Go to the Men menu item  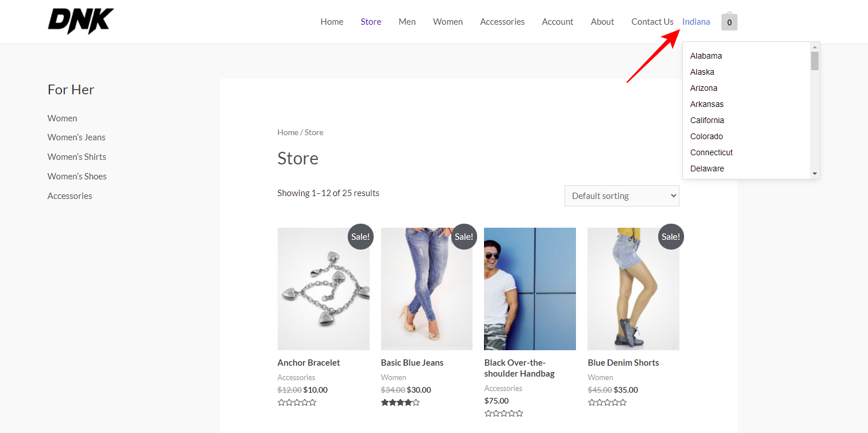(x=407, y=22)
